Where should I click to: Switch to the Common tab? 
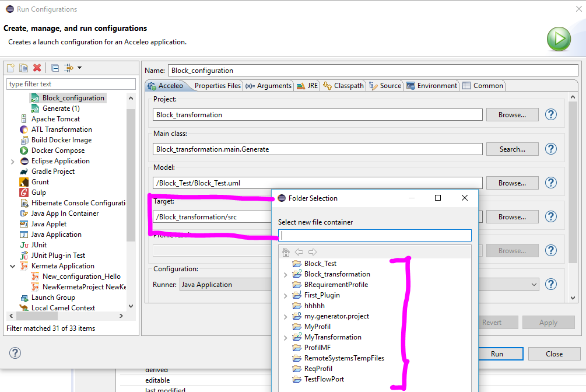[483, 86]
